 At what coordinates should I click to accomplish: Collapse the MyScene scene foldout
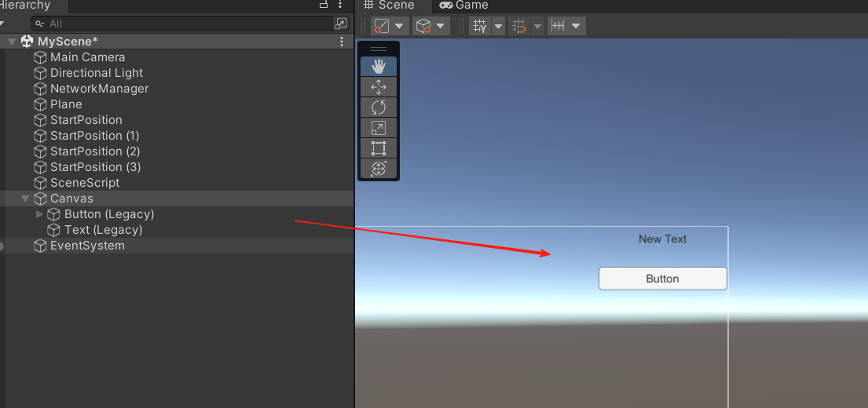(x=12, y=42)
